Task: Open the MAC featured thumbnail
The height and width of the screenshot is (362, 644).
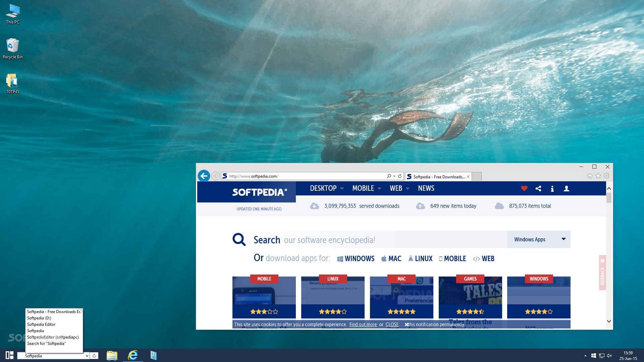Action: point(401,297)
